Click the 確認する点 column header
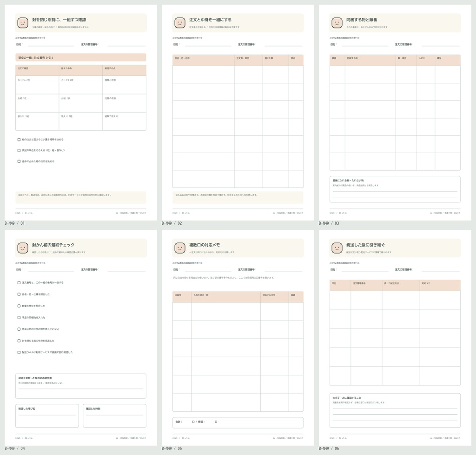 [124, 70]
